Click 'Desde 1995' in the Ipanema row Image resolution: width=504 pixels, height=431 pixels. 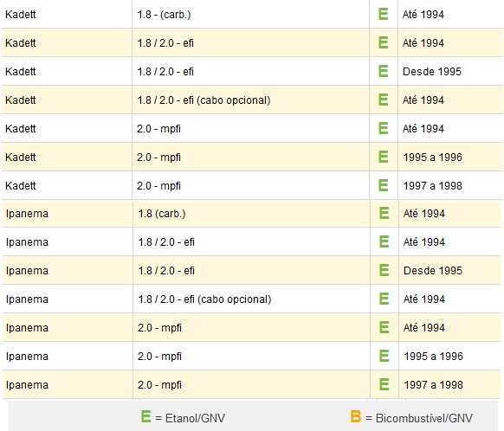coord(433,270)
